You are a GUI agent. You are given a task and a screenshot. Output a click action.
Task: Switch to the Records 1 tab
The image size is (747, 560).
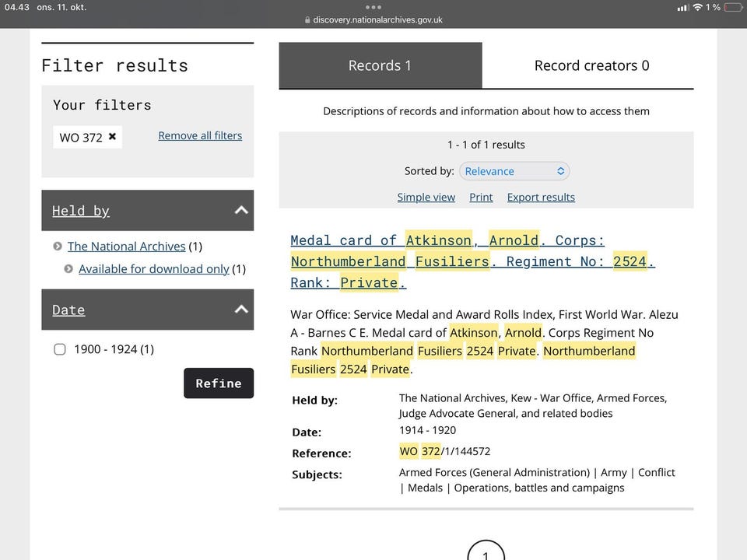pyautogui.click(x=380, y=65)
